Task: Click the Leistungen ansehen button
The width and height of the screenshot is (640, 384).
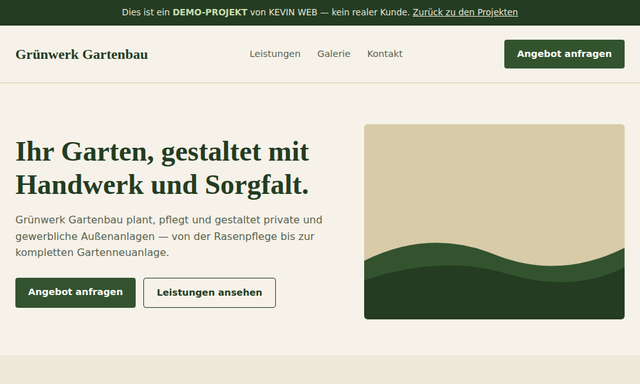Action: pos(209,293)
